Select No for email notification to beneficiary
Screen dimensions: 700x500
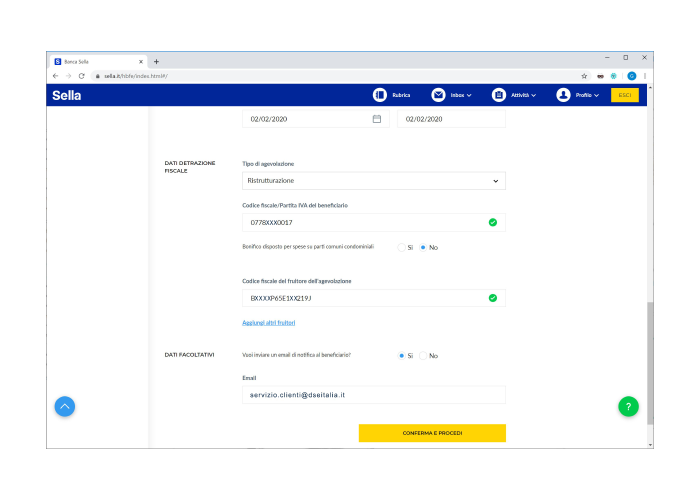point(423,355)
